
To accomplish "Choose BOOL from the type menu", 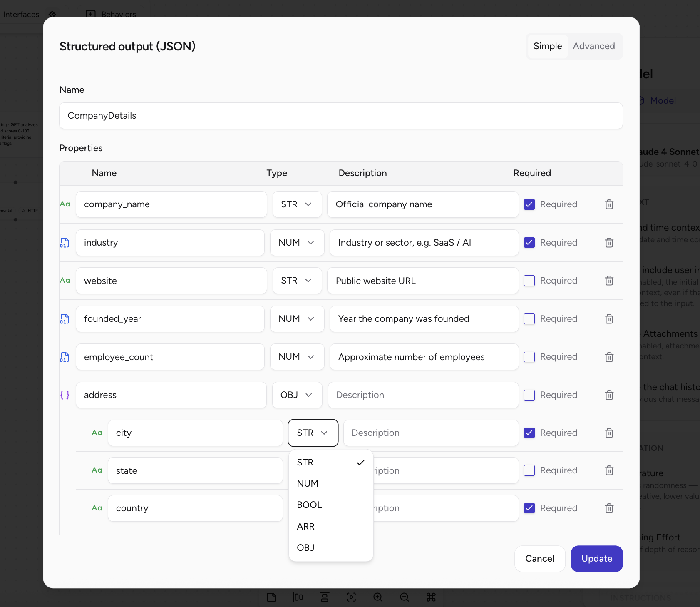I will click(331, 505).
